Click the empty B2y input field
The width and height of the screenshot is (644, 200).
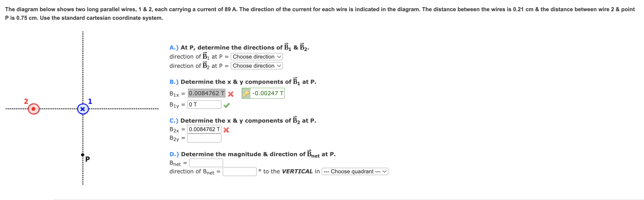[x=204, y=138]
